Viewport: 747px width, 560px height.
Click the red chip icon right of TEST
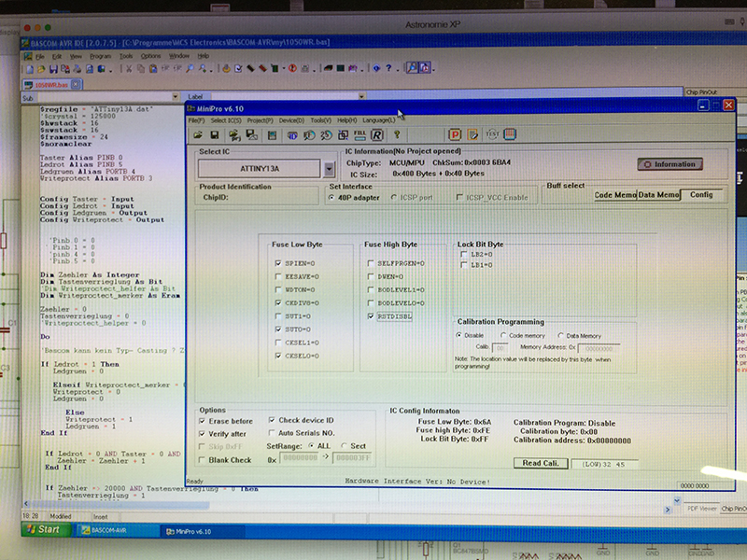(510, 134)
